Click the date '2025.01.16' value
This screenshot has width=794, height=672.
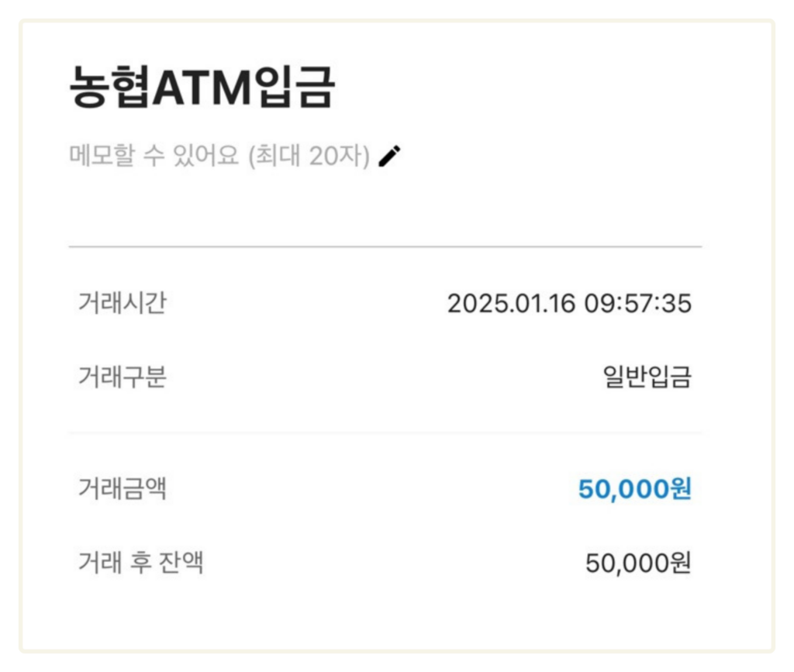click(x=511, y=304)
